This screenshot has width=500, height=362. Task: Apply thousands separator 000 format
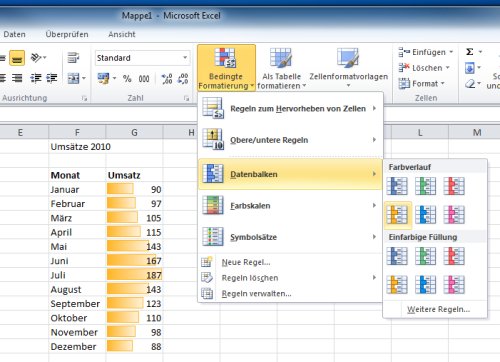pyautogui.click(x=144, y=79)
